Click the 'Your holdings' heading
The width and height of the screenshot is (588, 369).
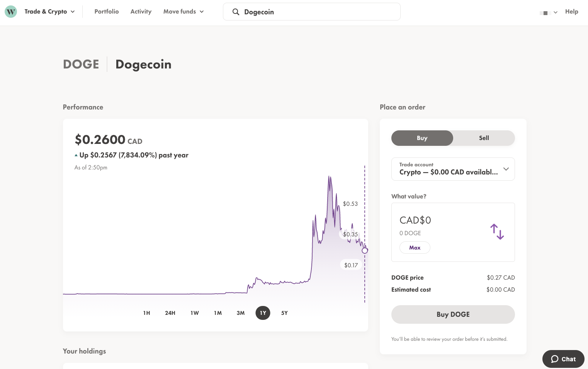coord(84,351)
